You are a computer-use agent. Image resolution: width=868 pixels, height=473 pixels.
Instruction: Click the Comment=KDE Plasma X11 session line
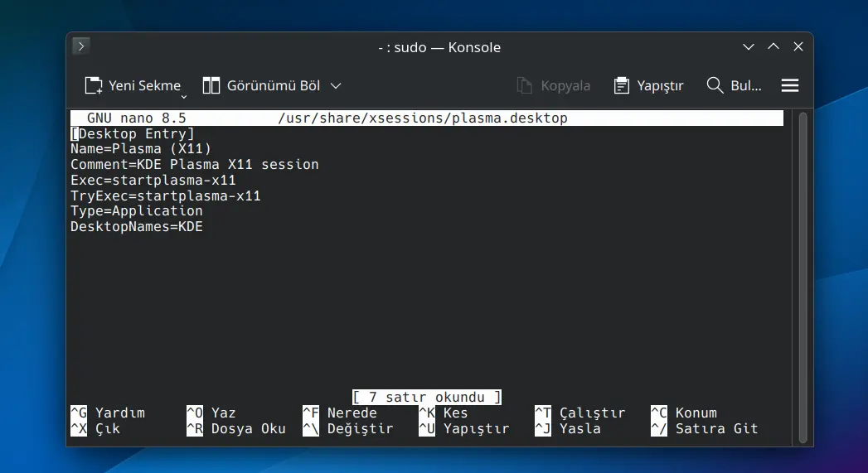point(194,165)
